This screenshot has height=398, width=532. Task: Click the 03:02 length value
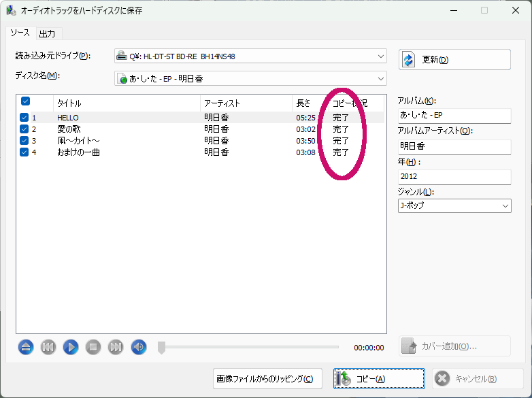click(x=305, y=129)
